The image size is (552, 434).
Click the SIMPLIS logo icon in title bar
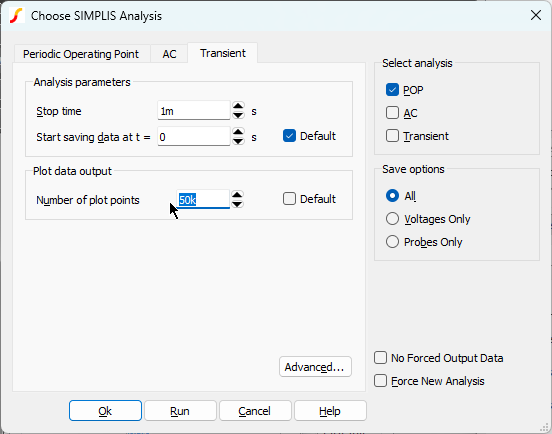click(x=16, y=15)
